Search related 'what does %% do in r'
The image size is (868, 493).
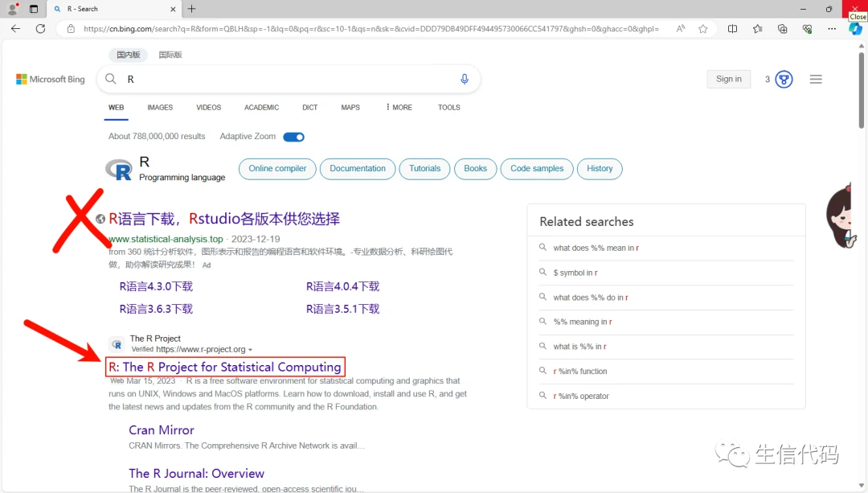(x=591, y=298)
